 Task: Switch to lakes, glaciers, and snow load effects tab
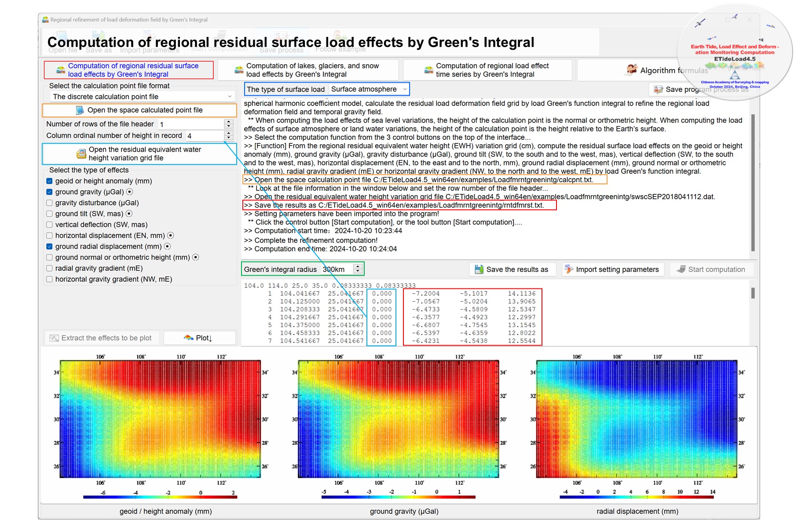click(308, 70)
